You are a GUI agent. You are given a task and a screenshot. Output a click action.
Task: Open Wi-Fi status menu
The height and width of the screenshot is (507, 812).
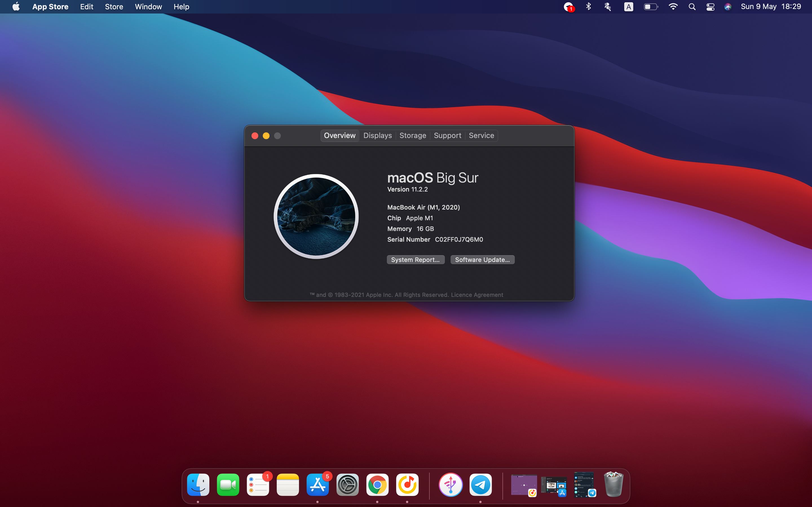(x=673, y=7)
